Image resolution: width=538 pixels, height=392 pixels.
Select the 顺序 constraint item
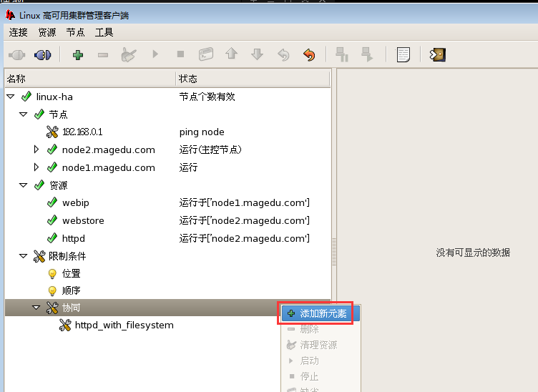tap(71, 290)
